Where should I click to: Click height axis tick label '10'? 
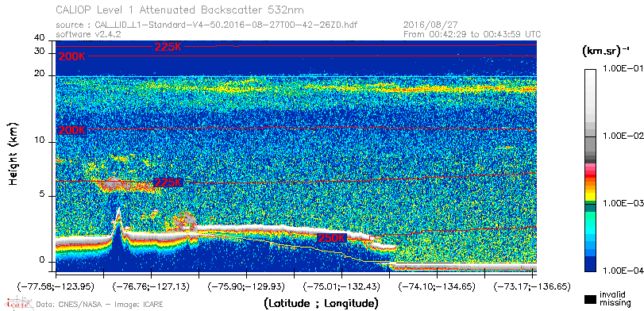[x=40, y=140]
